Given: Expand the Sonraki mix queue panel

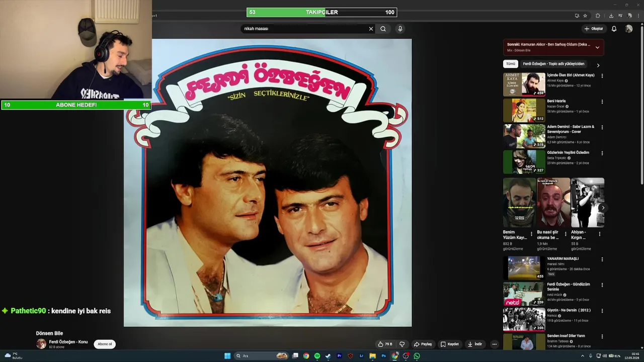Looking at the screenshot, I should pyautogui.click(x=597, y=47).
